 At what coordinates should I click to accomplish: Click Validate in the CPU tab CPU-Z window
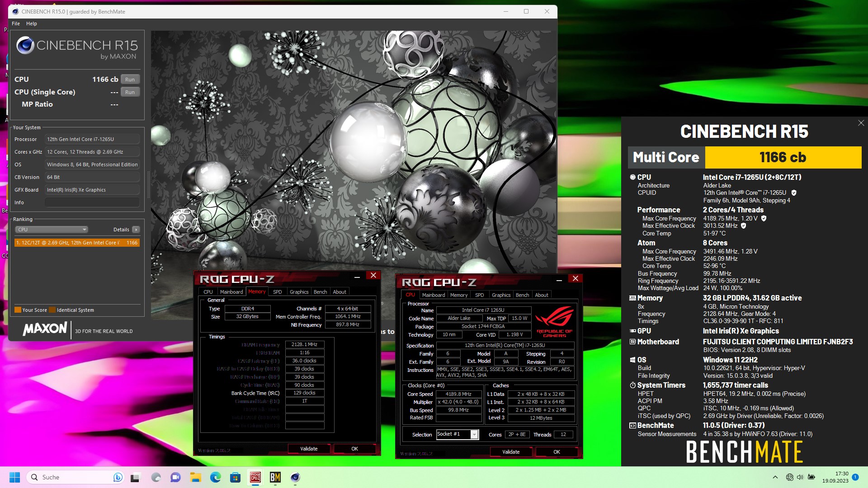[511, 452]
